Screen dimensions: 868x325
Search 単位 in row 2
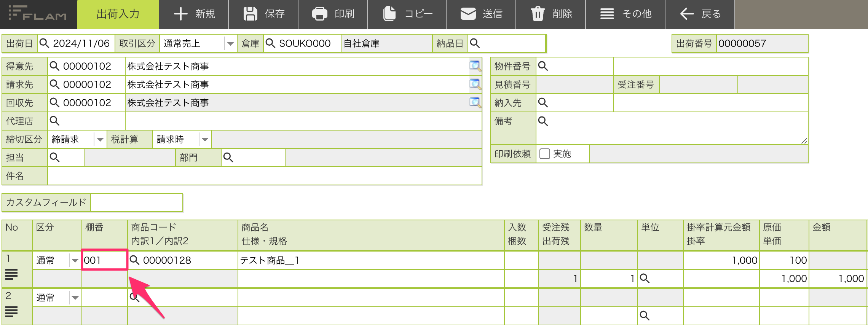pos(645,316)
